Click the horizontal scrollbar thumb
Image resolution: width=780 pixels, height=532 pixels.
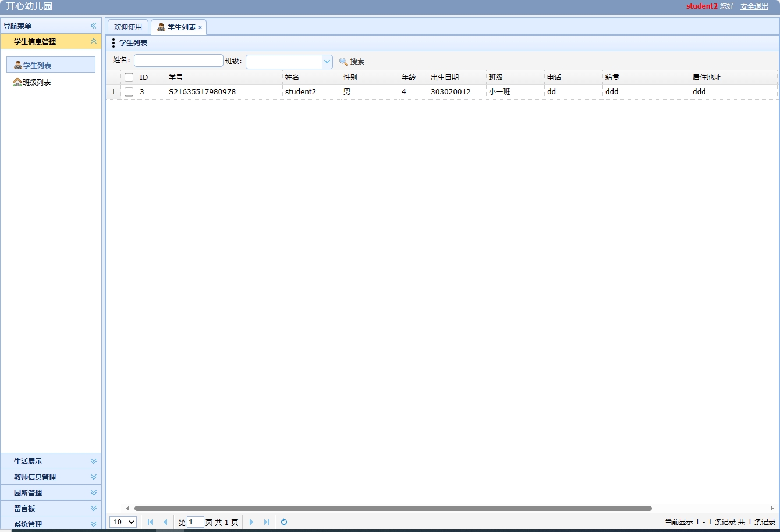[x=393, y=508]
